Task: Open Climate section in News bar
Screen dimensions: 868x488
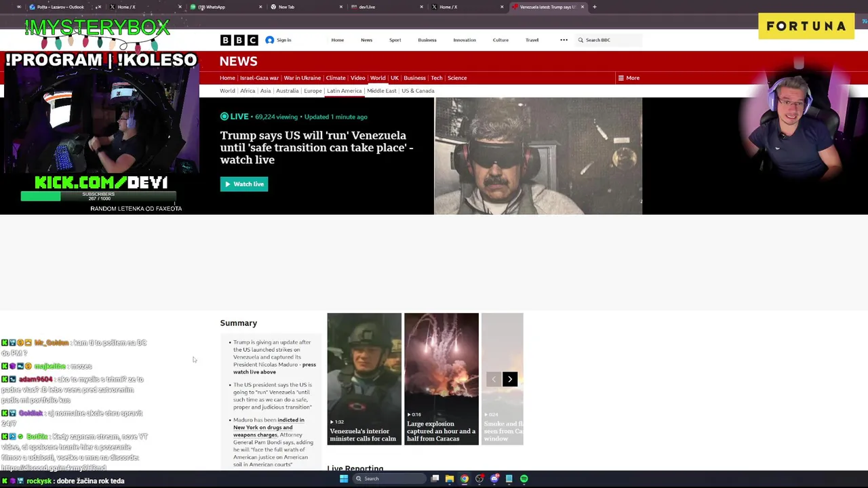Action: (336, 78)
